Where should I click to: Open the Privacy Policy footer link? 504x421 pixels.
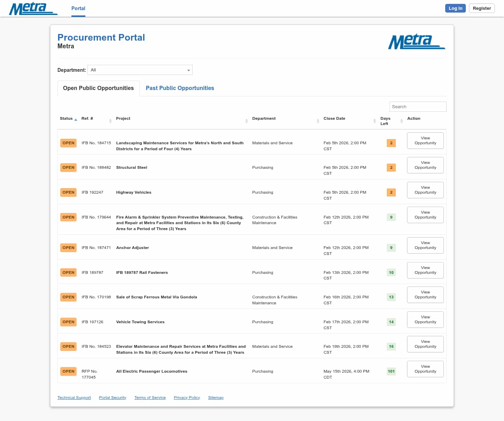tap(187, 398)
